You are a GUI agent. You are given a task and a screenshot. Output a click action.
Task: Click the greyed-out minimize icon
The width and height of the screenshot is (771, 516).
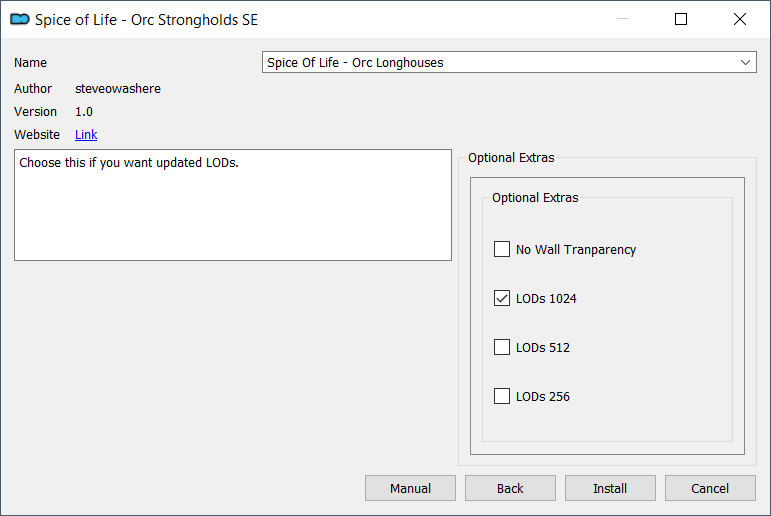click(623, 19)
